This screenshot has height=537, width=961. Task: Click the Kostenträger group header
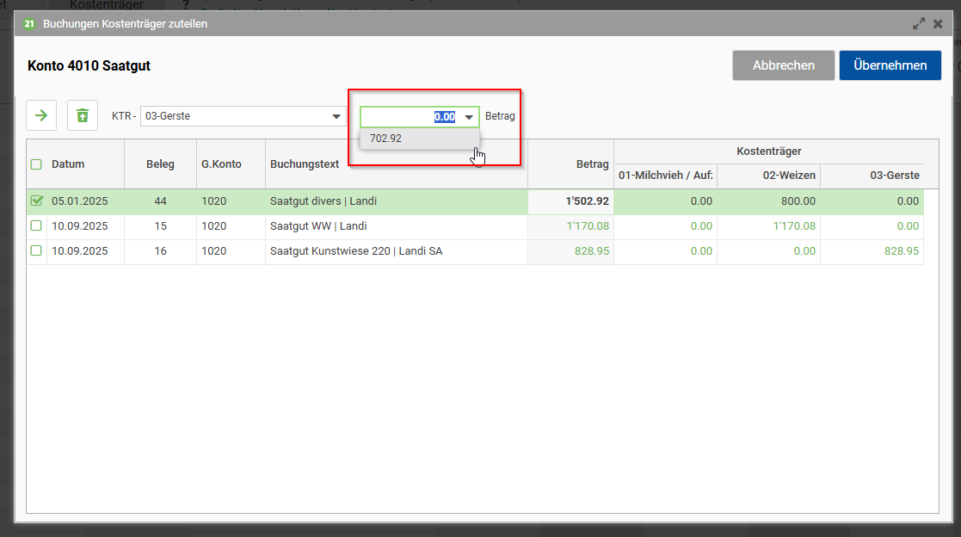[x=769, y=151]
